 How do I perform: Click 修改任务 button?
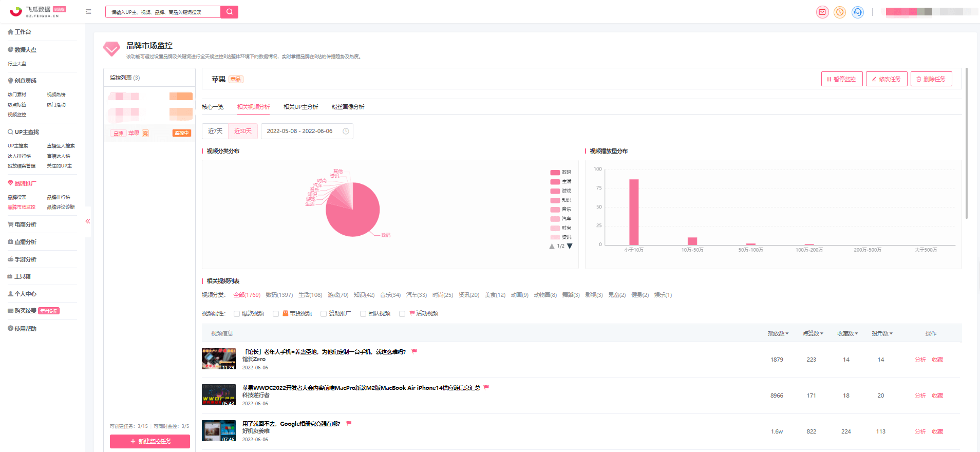[887, 79]
